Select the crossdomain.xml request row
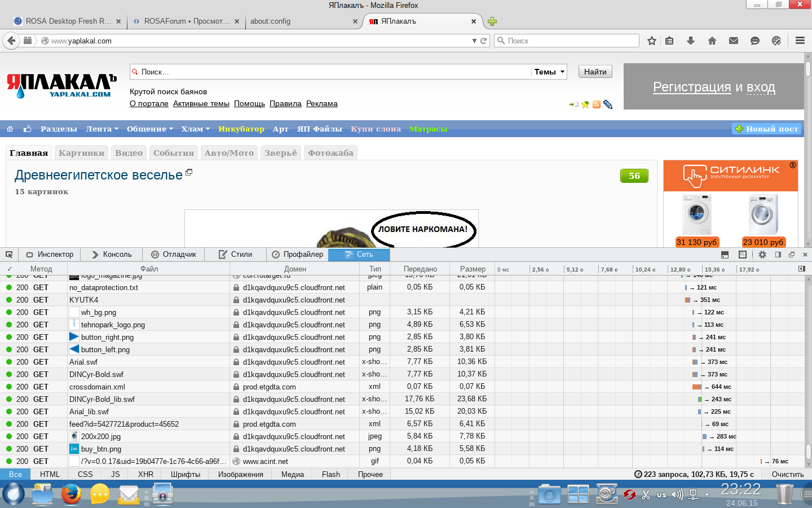 click(402, 387)
